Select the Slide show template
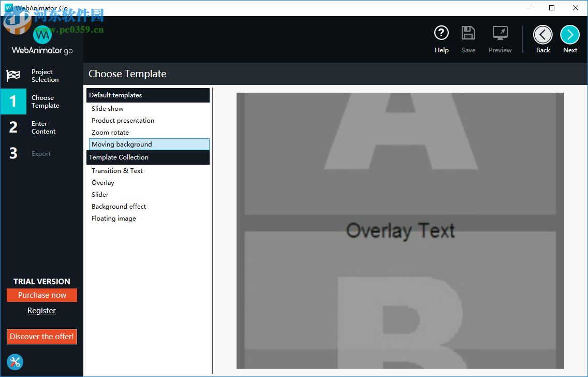Screen dimensions: 588x377 pyautogui.click(x=149, y=108)
